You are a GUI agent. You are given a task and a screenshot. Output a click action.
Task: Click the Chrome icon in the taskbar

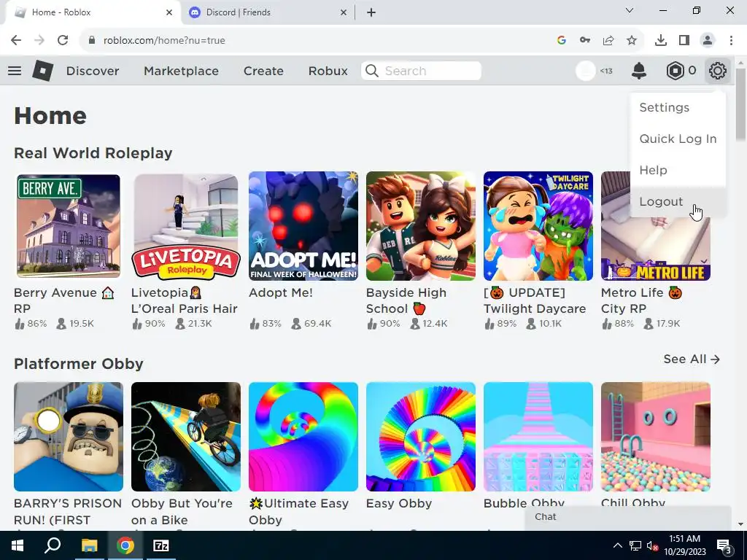point(125,545)
